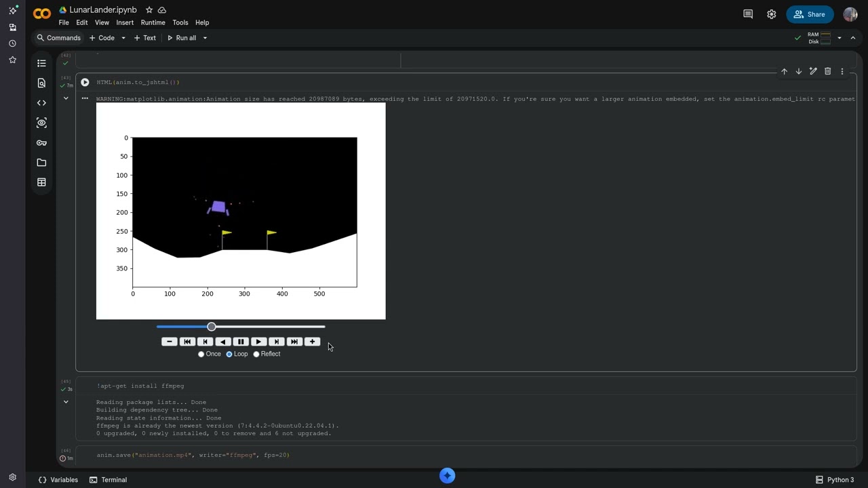This screenshot has height=488, width=868.
Task: Open output options three-dot icon
Action: (x=85, y=98)
